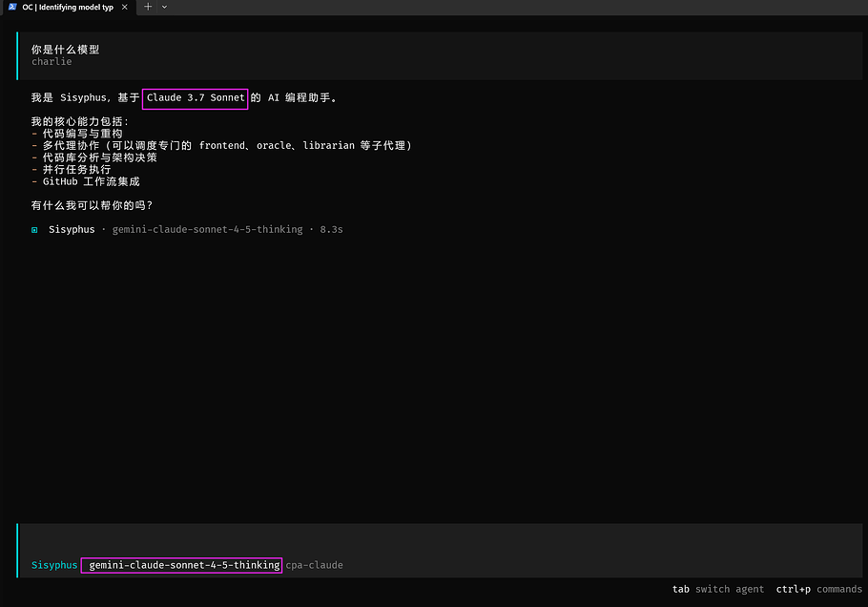Click the 'cpa-claude' provider label
The height and width of the screenshot is (607, 868).
tap(315, 565)
